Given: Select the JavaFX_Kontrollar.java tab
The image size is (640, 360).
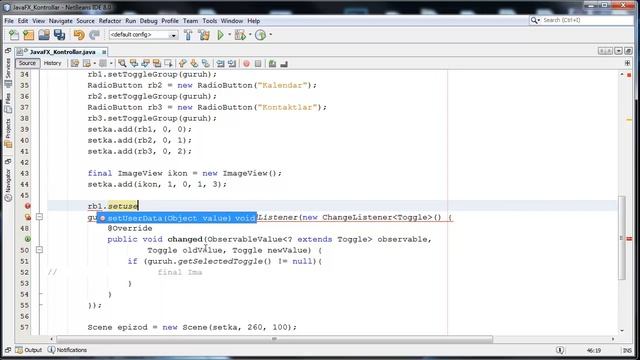Looking at the screenshot, I should [62, 52].
